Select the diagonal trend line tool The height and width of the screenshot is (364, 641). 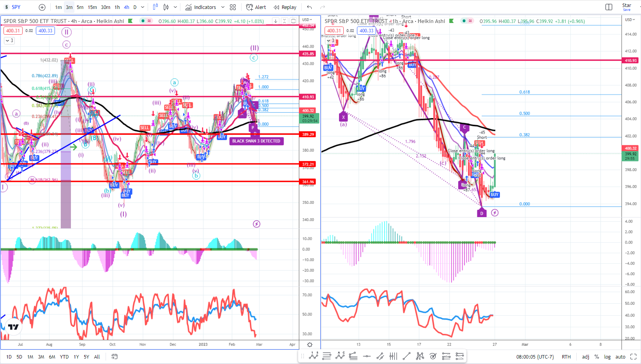tap(406, 356)
